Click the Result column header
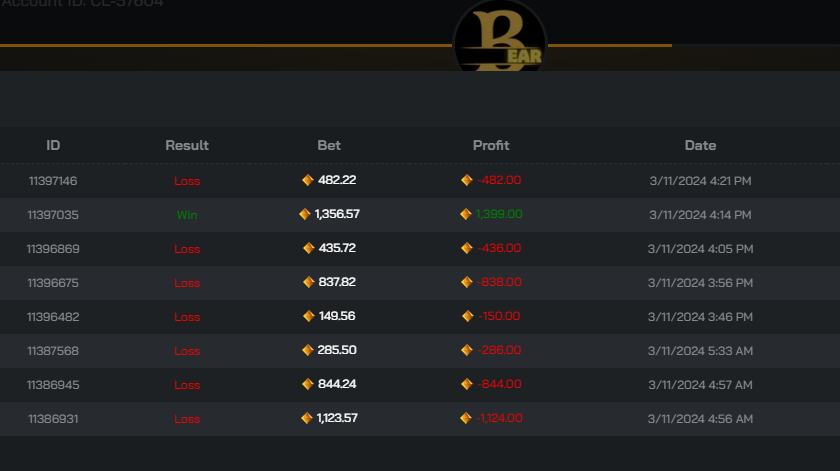This screenshot has height=471, width=840. pos(187,145)
